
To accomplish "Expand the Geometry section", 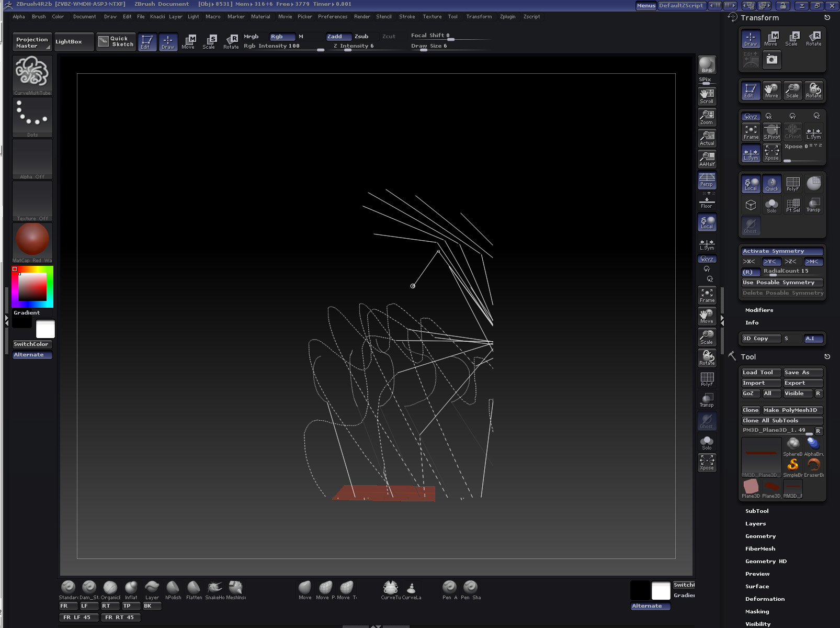I will [x=760, y=536].
